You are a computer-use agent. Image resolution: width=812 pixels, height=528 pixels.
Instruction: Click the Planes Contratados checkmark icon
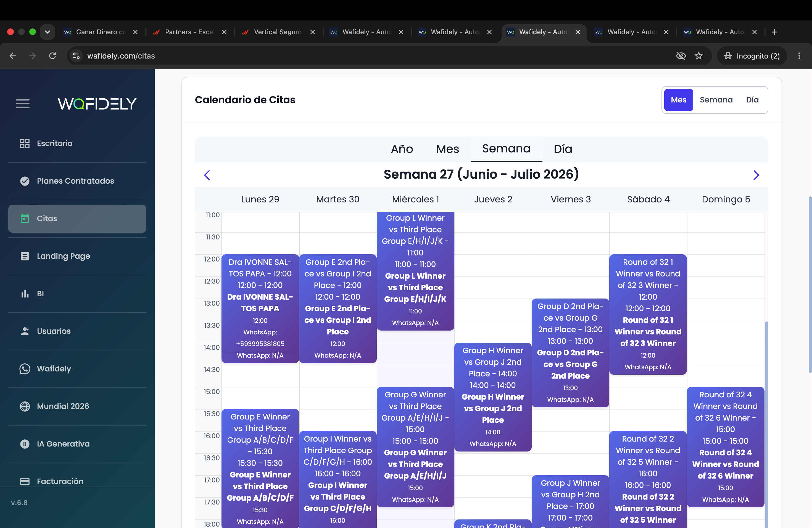[25, 181]
